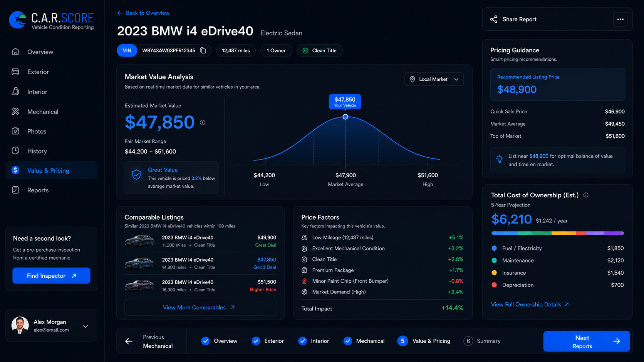Click the VIN pill badge
Screen dimensions: 644x362
coord(127,50)
